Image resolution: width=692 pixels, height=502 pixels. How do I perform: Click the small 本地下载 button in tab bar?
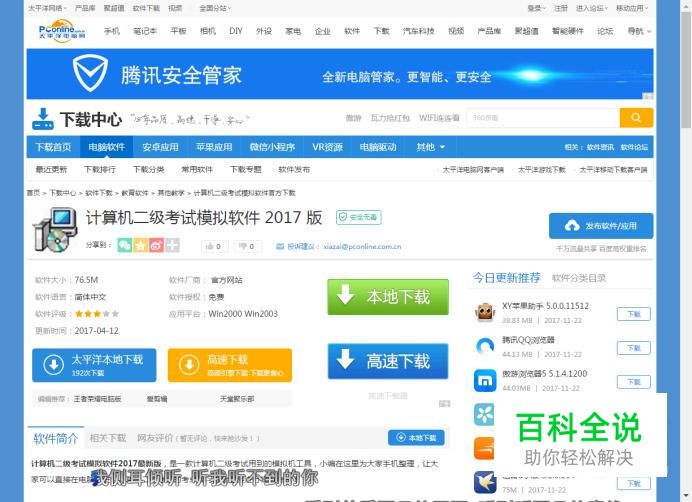(416, 438)
